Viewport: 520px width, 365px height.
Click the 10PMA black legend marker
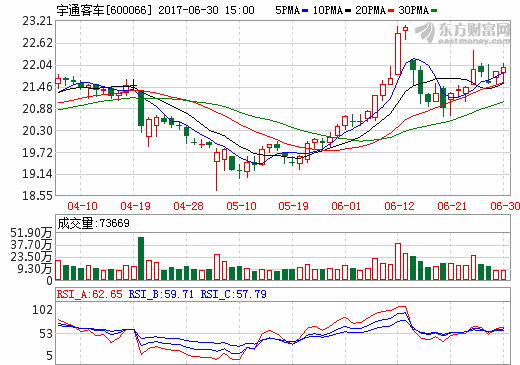pyautogui.click(x=348, y=11)
